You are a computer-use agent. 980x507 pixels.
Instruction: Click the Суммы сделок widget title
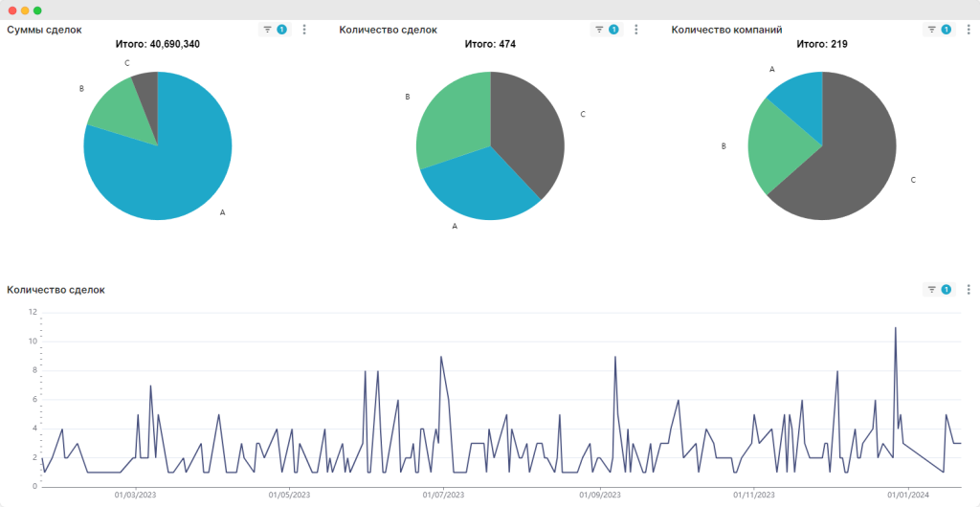pos(44,30)
